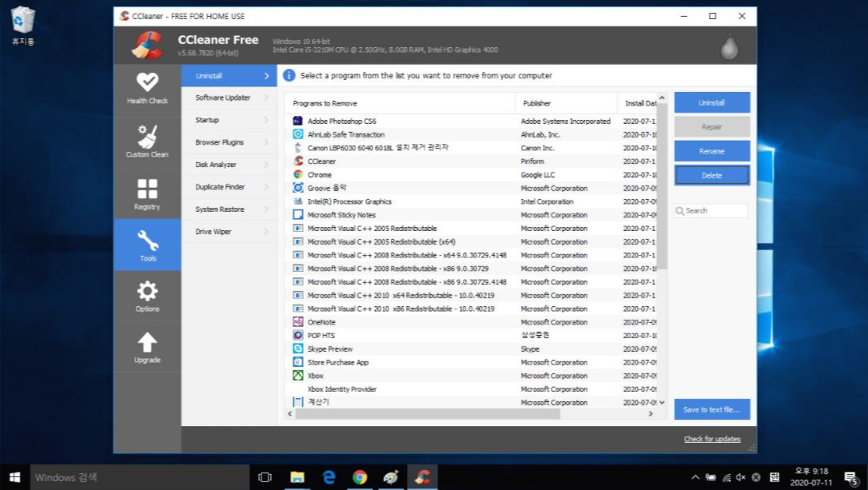Click the Upgrade arrow icon
Screen dimensions: 868x490
(147, 342)
